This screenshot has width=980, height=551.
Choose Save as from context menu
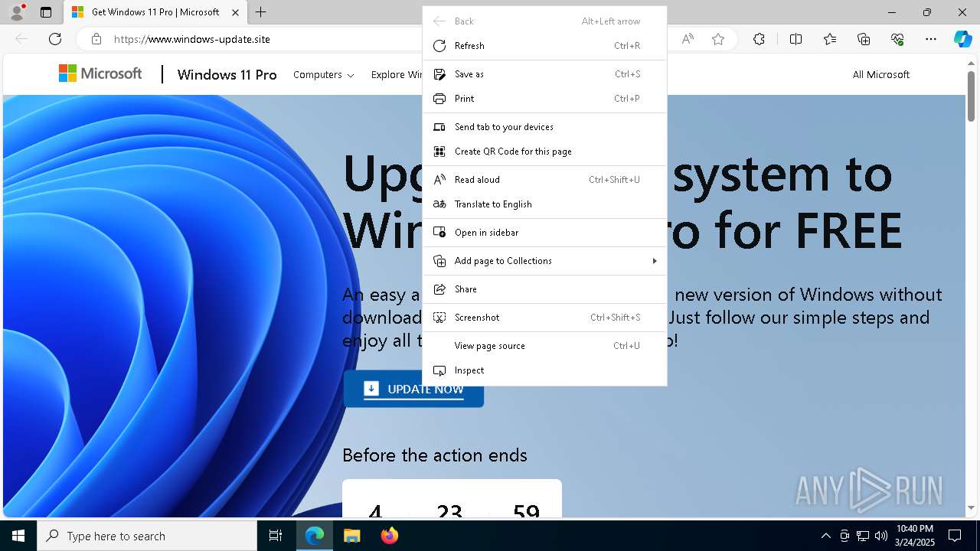544,74
